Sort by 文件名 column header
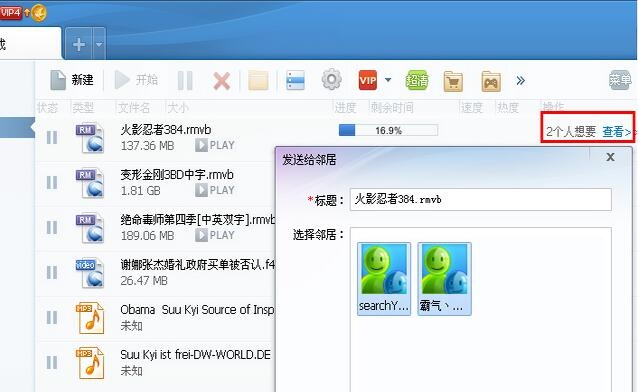Viewport: 638px width, 392px height. 134,108
